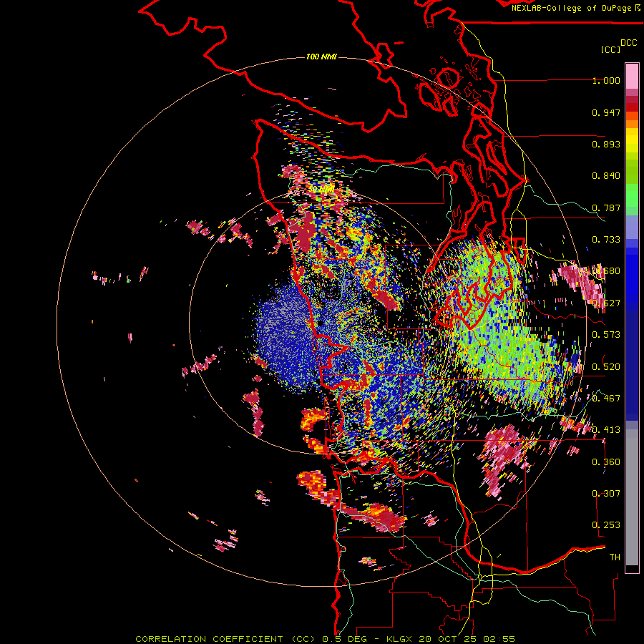
Task: Click the 100 NMI range ring label
Action: 321,57
